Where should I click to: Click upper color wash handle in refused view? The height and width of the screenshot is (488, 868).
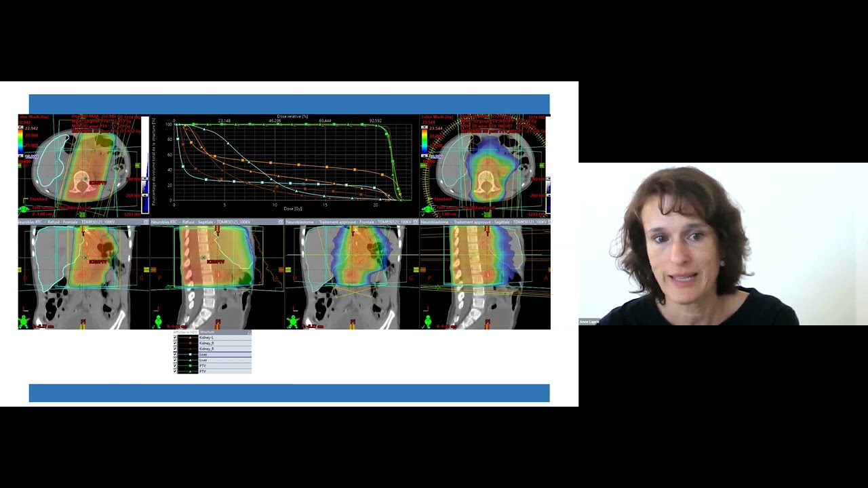[x=20, y=127]
